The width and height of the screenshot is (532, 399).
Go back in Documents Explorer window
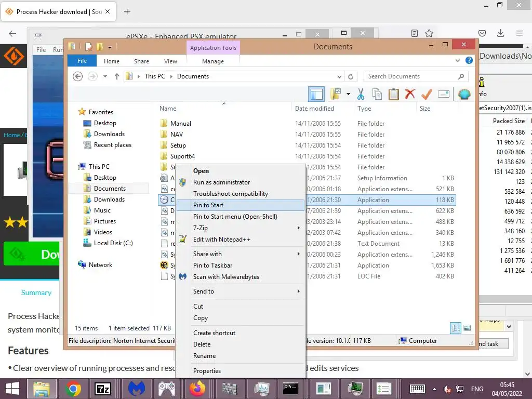click(78, 76)
